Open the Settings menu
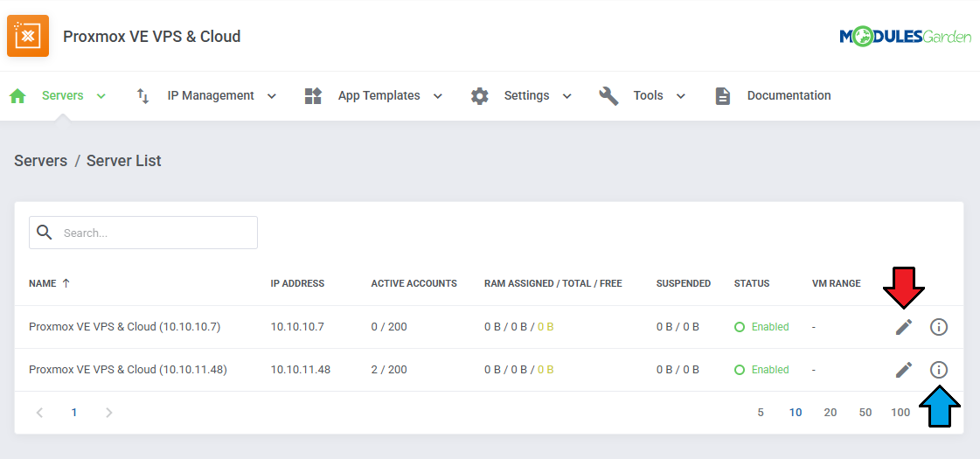Screen dimensions: 980x459 [527, 95]
